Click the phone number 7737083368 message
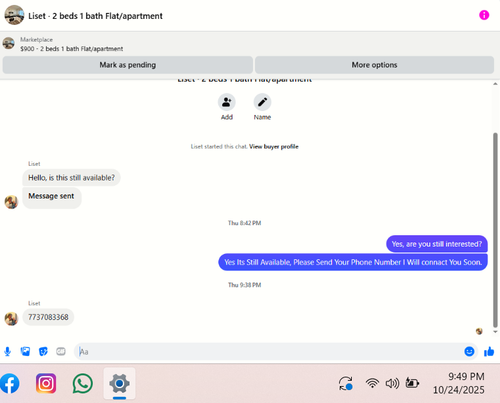The image size is (500, 403). 48,317
